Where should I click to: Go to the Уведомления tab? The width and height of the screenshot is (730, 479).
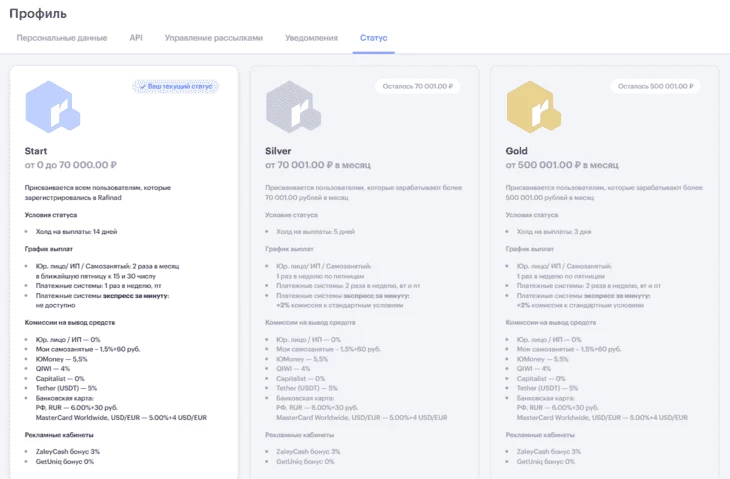311,38
